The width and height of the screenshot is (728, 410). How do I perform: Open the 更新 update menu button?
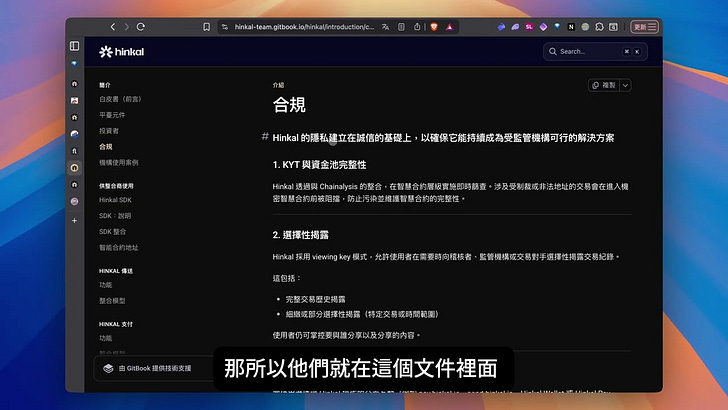click(x=644, y=27)
